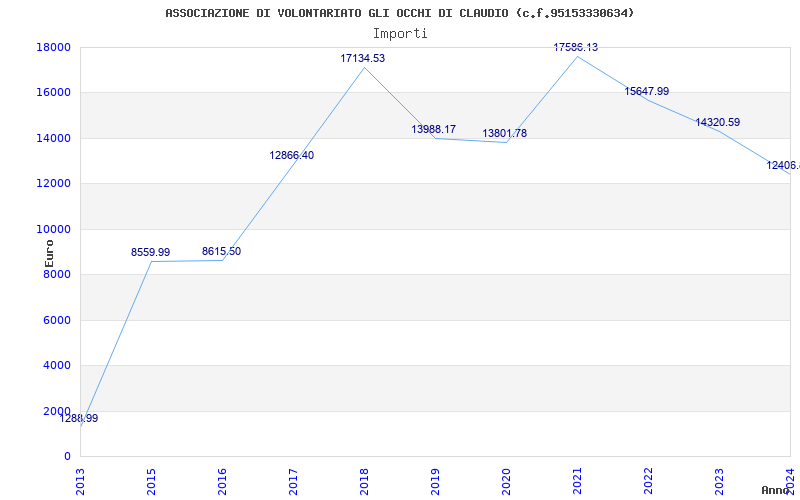Click the data label 12866.40
Image resolution: width=800 pixels, height=500 pixels.
click(292, 156)
